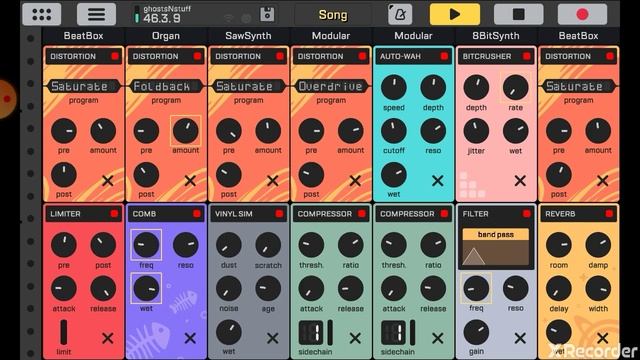Click the floppy disk save icon
This screenshot has height=360, width=640.
click(267, 14)
